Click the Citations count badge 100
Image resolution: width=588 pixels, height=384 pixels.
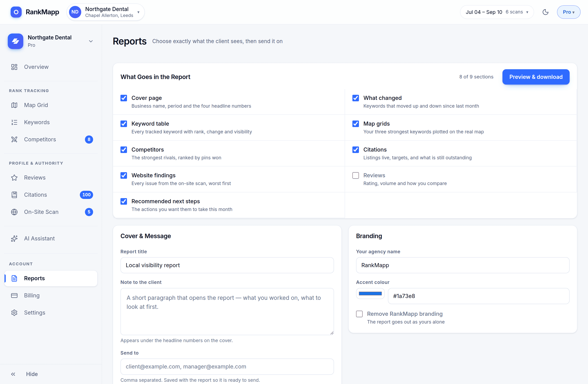(x=86, y=195)
